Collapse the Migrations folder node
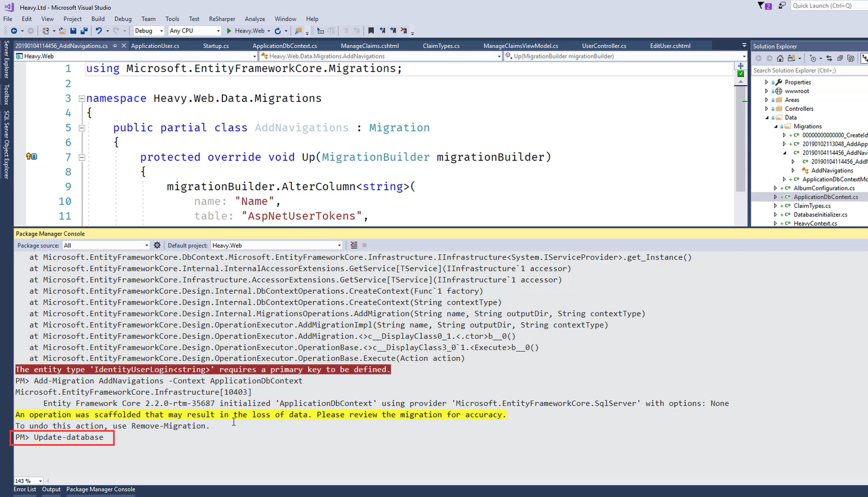This screenshot has width=868, height=497. 775,127
